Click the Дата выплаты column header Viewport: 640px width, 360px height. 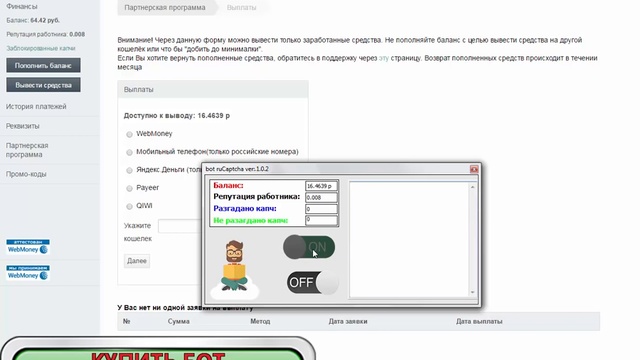[479, 322]
